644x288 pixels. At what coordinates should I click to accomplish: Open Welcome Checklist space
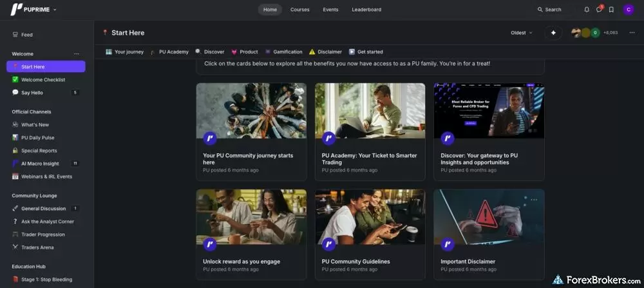46,80
